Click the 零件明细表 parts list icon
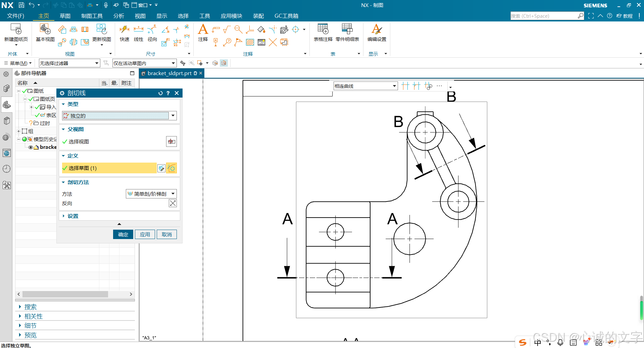 [x=347, y=29]
